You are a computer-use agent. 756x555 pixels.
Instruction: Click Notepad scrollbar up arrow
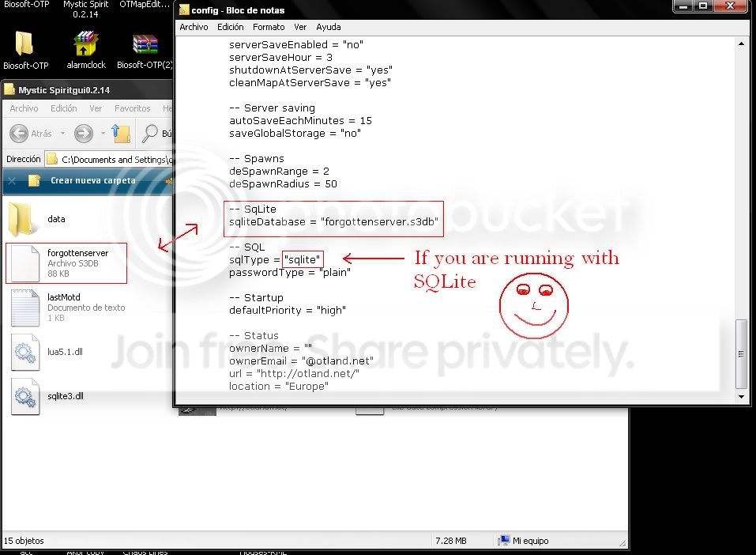741,44
